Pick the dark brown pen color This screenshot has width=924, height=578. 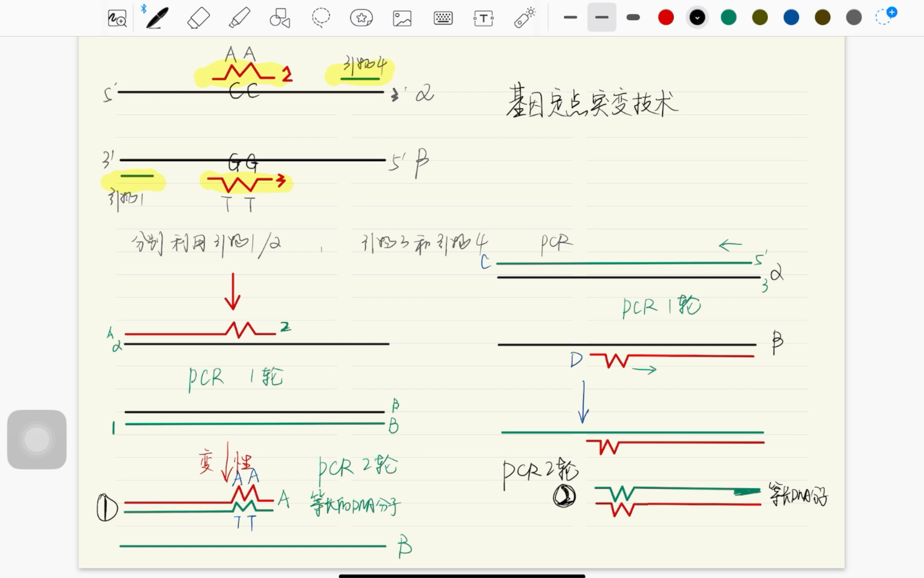(x=823, y=18)
